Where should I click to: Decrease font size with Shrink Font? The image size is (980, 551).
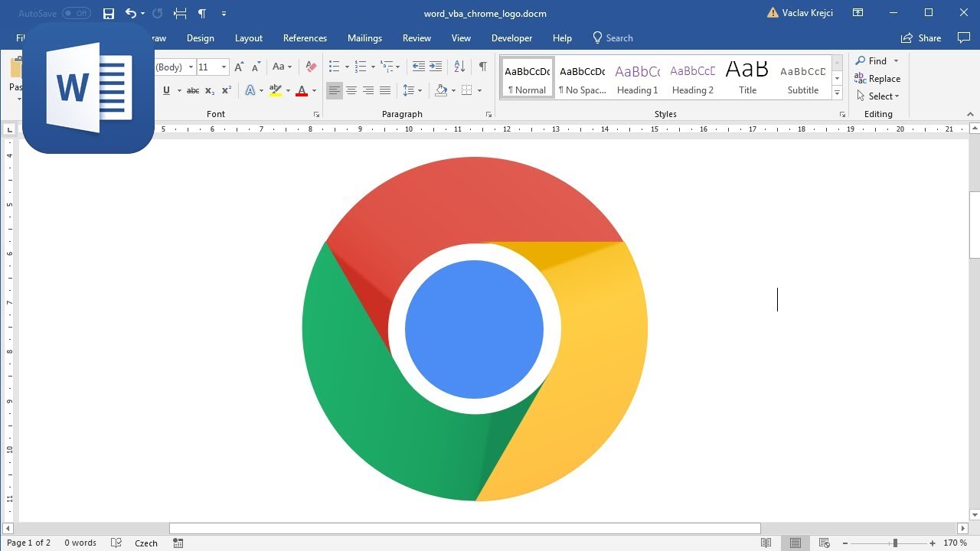256,67
